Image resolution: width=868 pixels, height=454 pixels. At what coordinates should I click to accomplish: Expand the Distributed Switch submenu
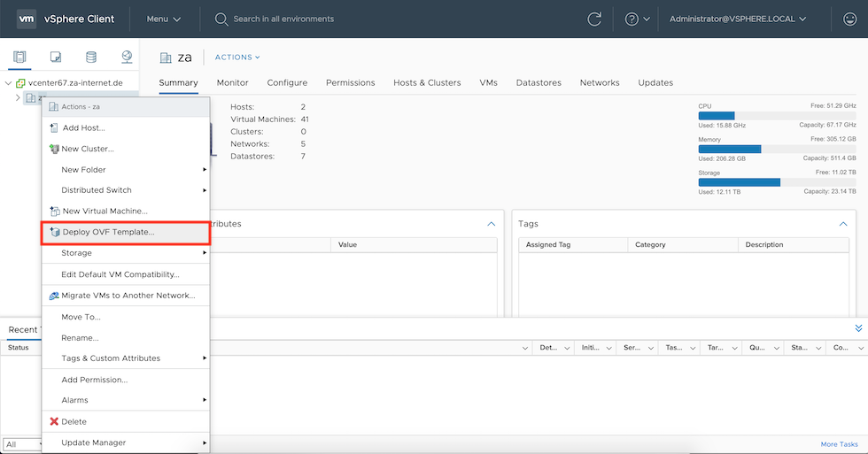pos(126,189)
